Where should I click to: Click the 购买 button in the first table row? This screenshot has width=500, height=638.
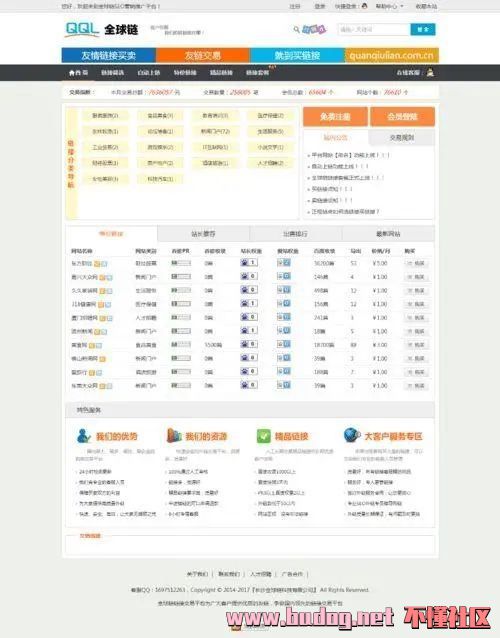416,263
